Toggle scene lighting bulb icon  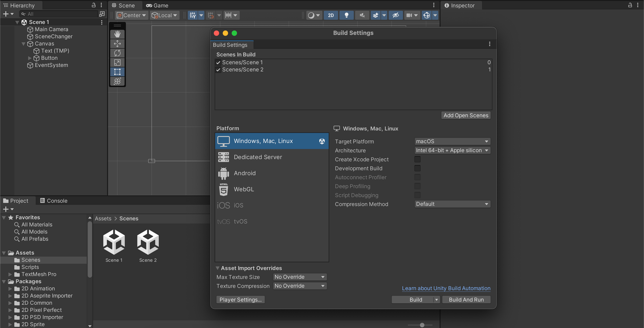[x=346, y=15]
